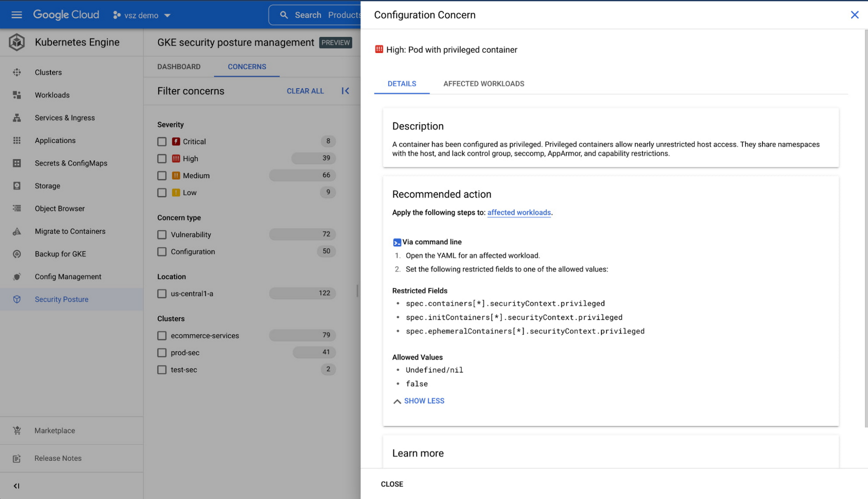Check the ecommerce-services cluster checkbox
Screen dimensions: 868x499
point(162,336)
